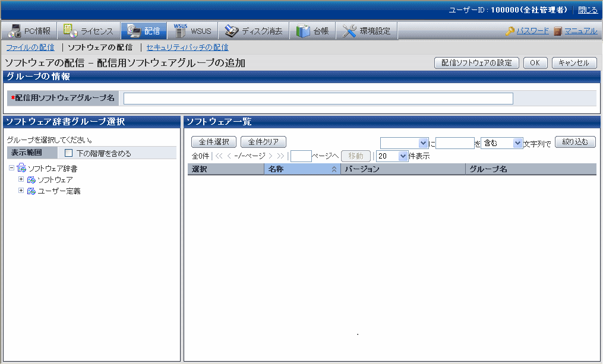The image size is (603, 364).
Task: Click the グループ名 column header
Action: coord(531,169)
